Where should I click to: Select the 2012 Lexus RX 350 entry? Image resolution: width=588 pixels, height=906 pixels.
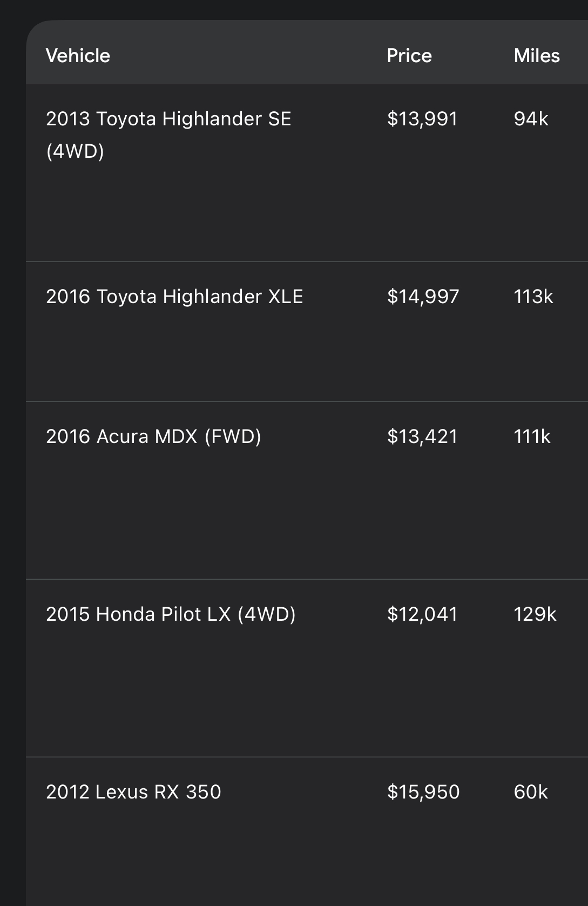coord(307,831)
